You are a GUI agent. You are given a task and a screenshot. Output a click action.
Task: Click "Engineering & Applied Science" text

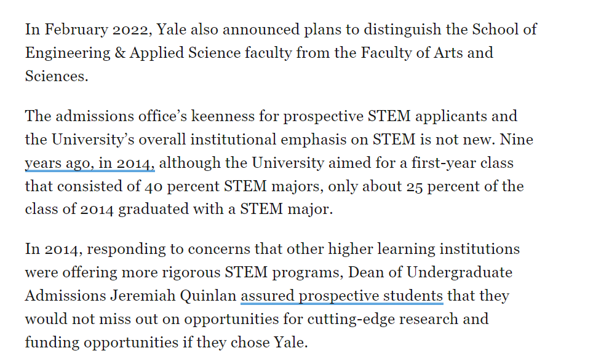133,53
